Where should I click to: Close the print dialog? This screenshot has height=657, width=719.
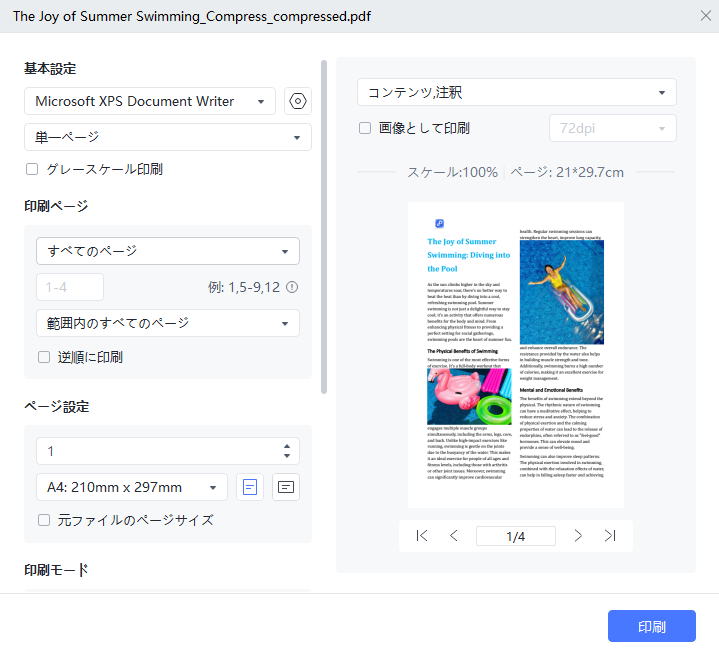(x=706, y=16)
